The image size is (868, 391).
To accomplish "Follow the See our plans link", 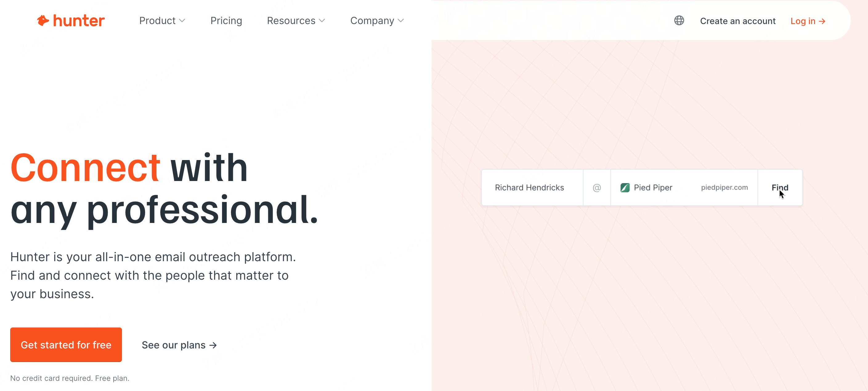I will click(x=173, y=345).
